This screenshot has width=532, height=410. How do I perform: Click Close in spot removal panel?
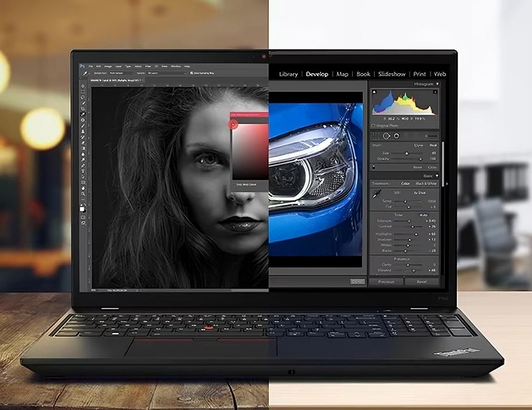click(x=432, y=167)
